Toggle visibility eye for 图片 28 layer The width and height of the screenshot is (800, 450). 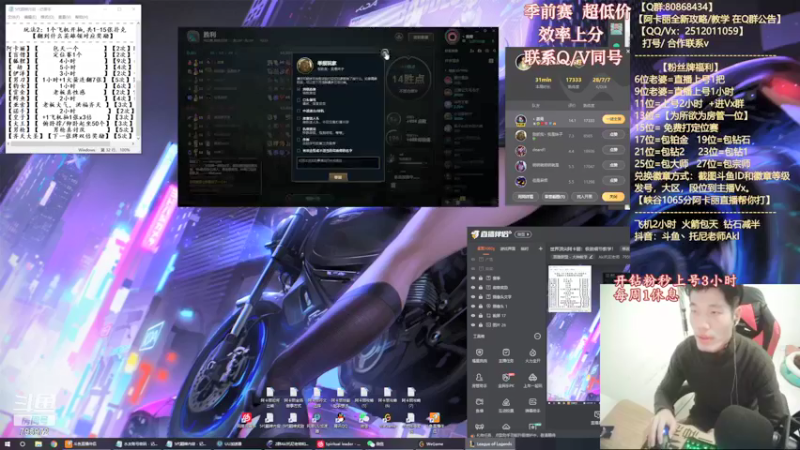473,325
